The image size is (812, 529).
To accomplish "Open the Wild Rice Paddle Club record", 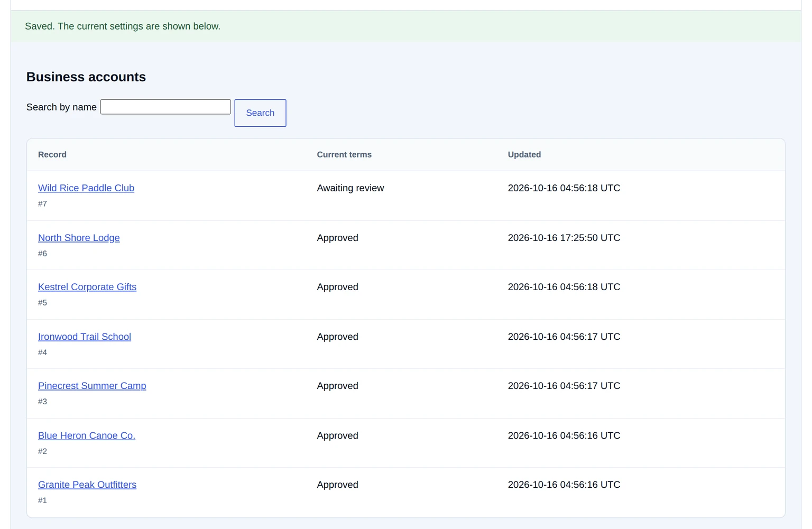I will click(x=86, y=188).
